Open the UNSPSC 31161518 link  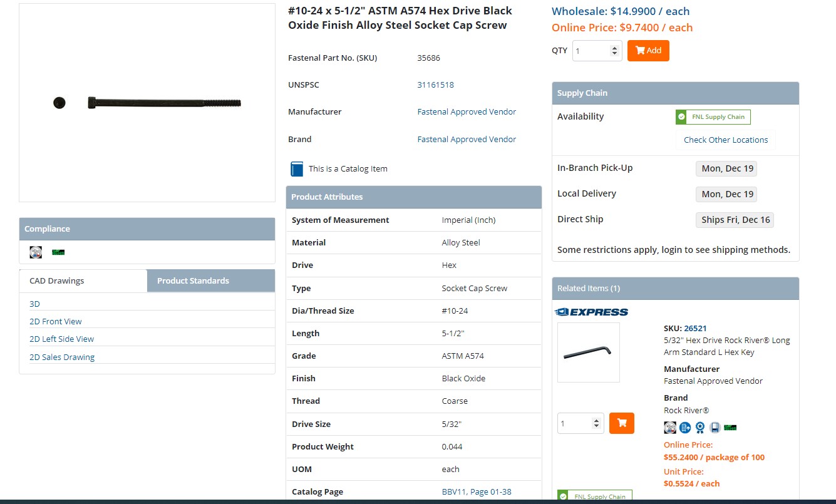pos(435,85)
